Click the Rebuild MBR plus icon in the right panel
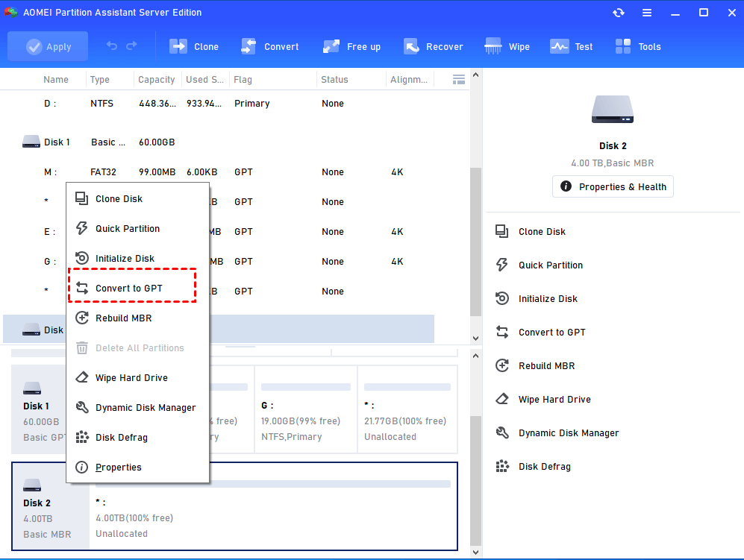Image resolution: width=744 pixels, height=560 pixels. point(502,365)
